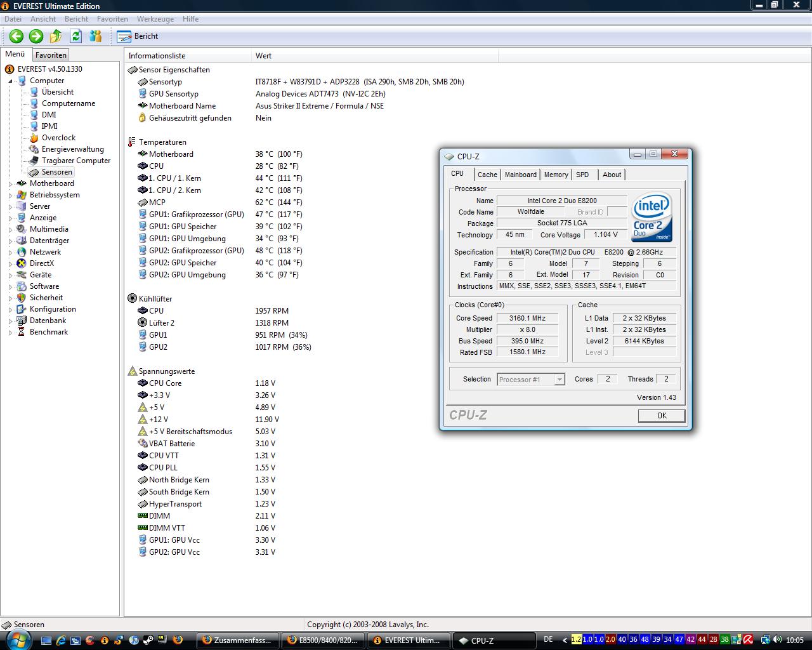Open E8500/8400/820... Firefox taskbar button
812x650 pixels.
click(x=324, y=640)
